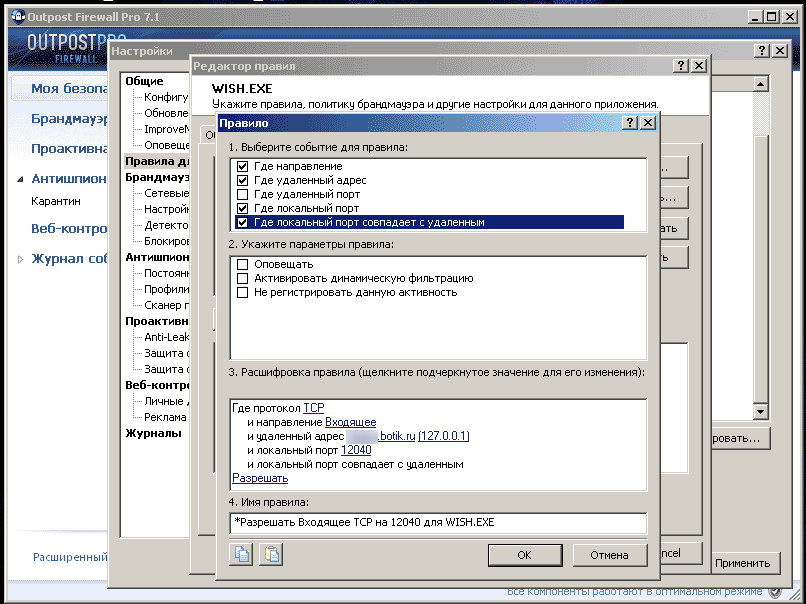
Task: Enable the 'Оповещать' option
Action: 243,264
